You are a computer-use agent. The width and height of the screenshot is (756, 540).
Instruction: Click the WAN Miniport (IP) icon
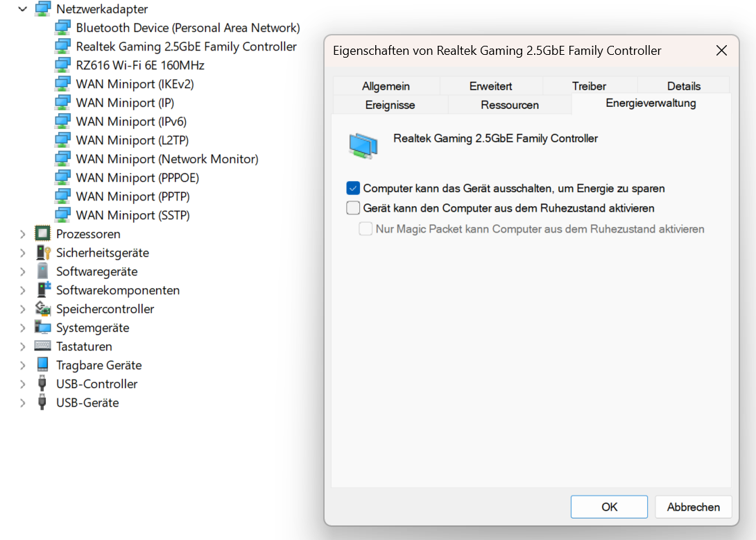click(62, 103)
